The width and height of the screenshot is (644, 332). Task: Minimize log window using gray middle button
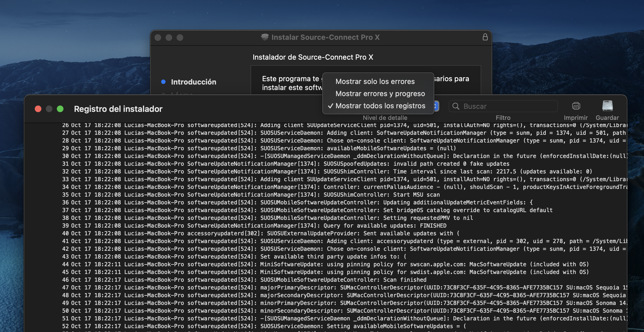point(49,109)
